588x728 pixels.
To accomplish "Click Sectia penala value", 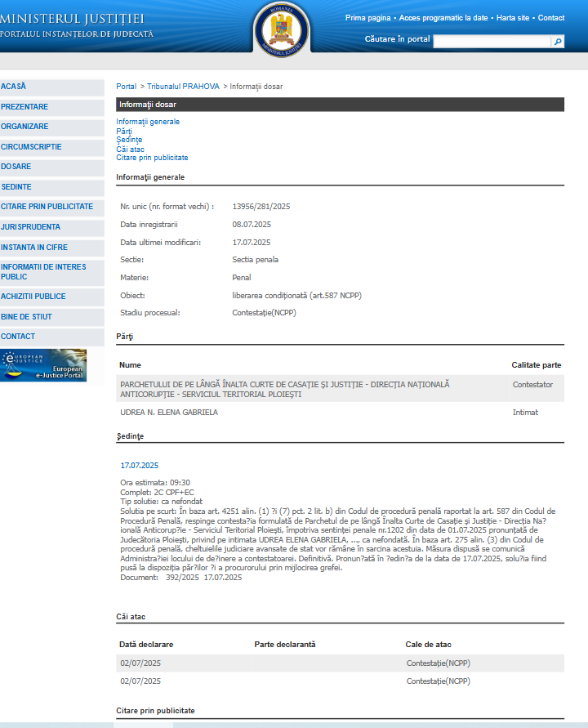I will [256, 260].
